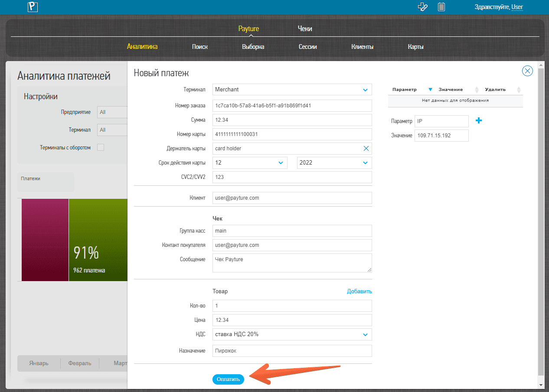
Task: Click the page vertical scrollbar down arrow
Action: [x=541, y=385]
